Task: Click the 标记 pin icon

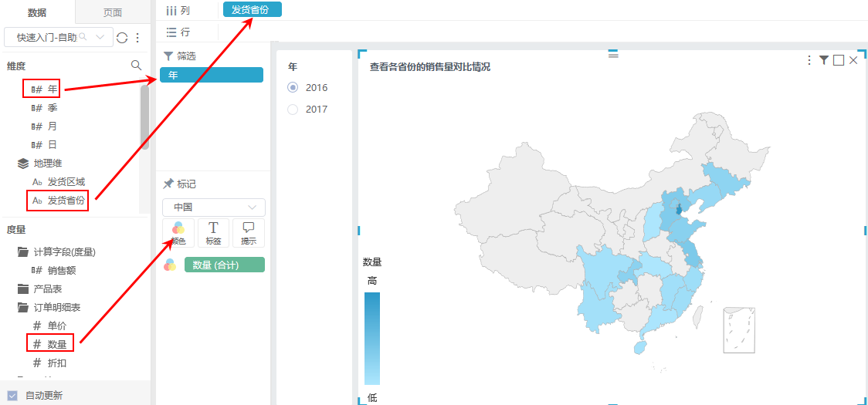Action: (x=168, y=184)
